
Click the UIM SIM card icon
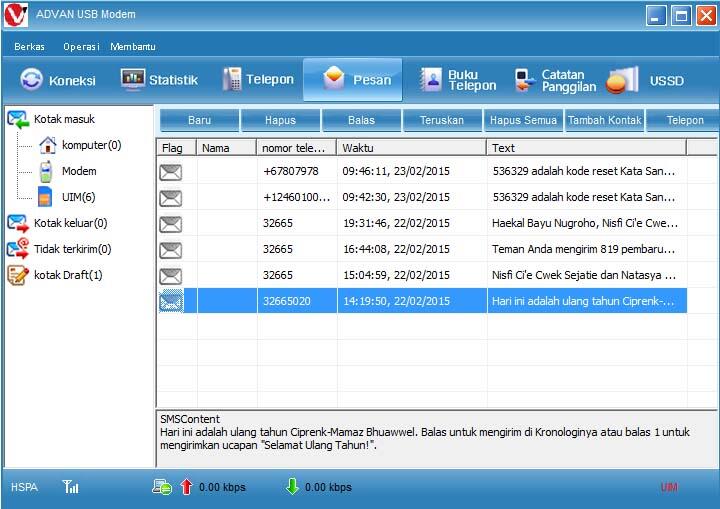point(45,197)
